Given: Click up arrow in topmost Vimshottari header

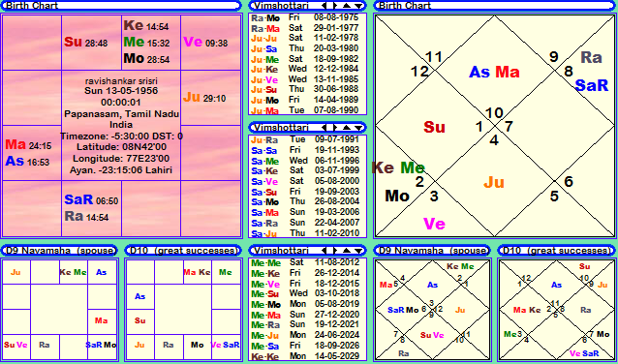Looking at the screenshot, I should click(347, 6).
